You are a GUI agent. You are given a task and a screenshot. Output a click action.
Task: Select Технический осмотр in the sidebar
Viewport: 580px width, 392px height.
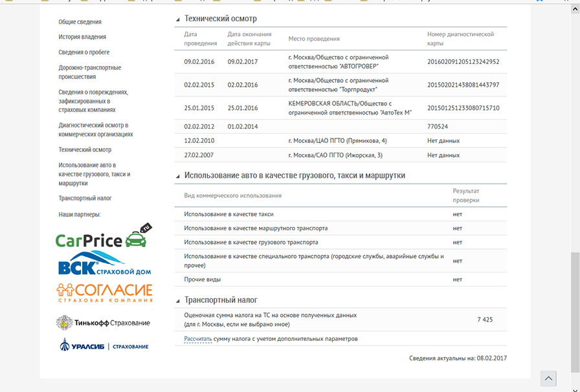pyautogui.click(x=85, y=149)
